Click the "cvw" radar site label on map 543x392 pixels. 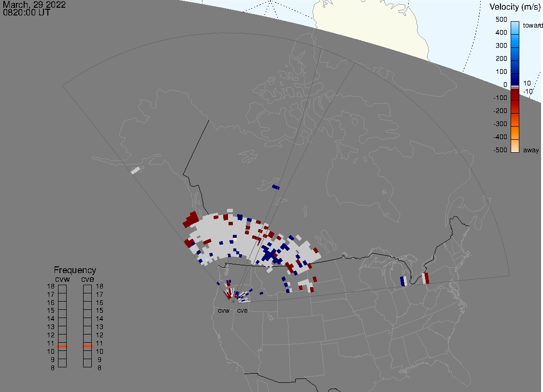coord(224,310)
